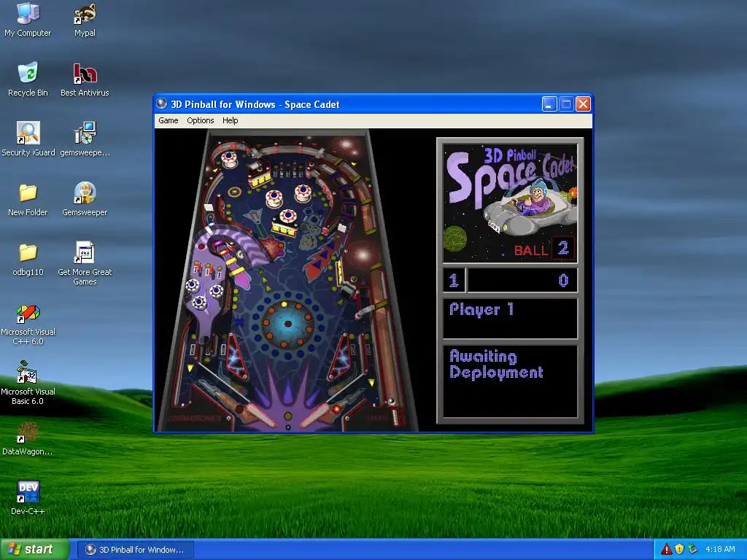Select the Microsoft Visual Basic 6.0 icon
This screenshot has width=747, height=560.
point(28,384)
